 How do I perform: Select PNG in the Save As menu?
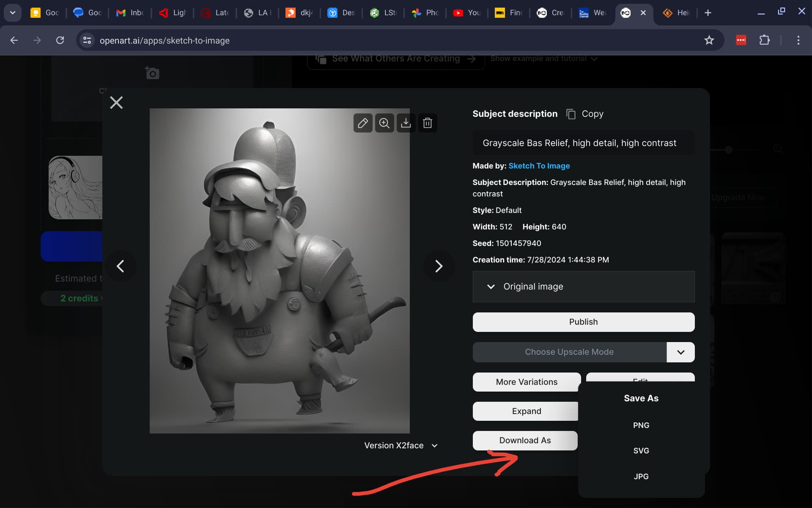tap(641, 425)
